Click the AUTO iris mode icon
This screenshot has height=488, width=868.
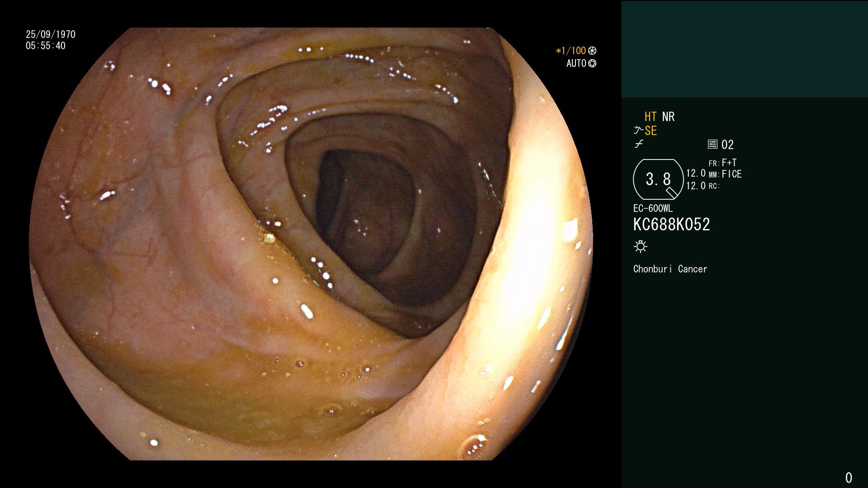point(592,63)
